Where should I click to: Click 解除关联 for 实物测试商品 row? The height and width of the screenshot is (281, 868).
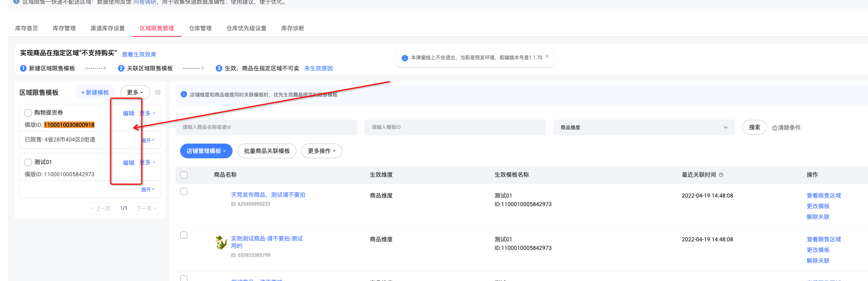818,261
